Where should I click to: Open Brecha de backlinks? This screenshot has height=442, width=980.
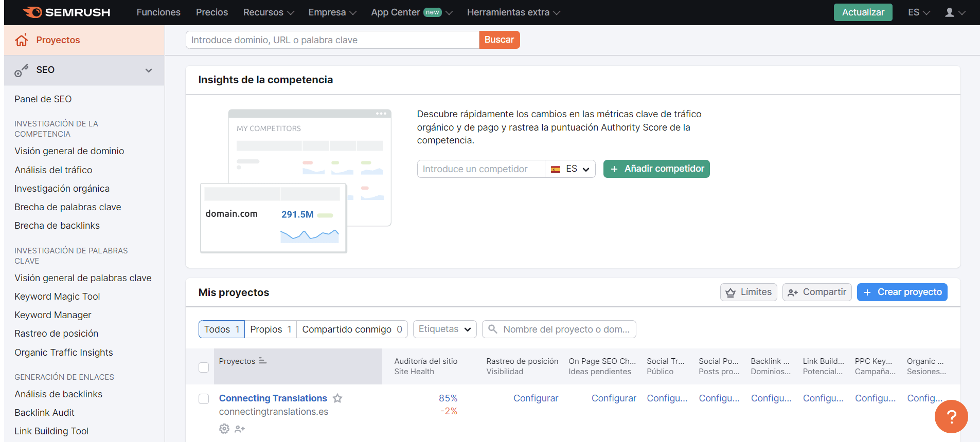[x=57, y=226]
